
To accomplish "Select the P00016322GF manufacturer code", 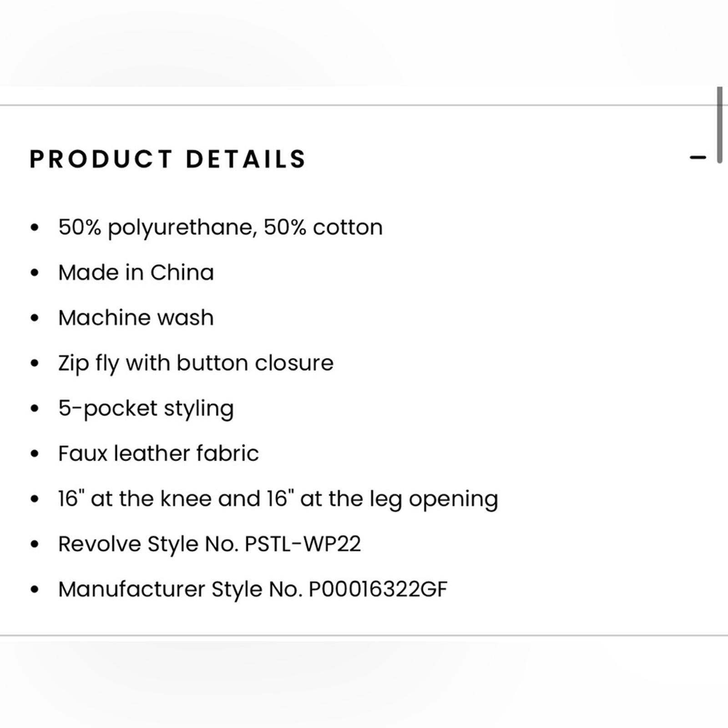I will tap(378, 589).
